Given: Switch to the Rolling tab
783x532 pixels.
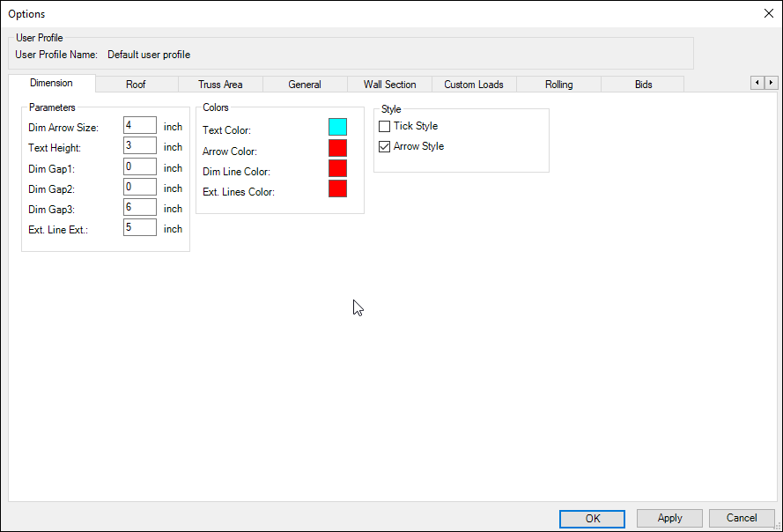Looking at the screenshot, I should click(558, 85).
